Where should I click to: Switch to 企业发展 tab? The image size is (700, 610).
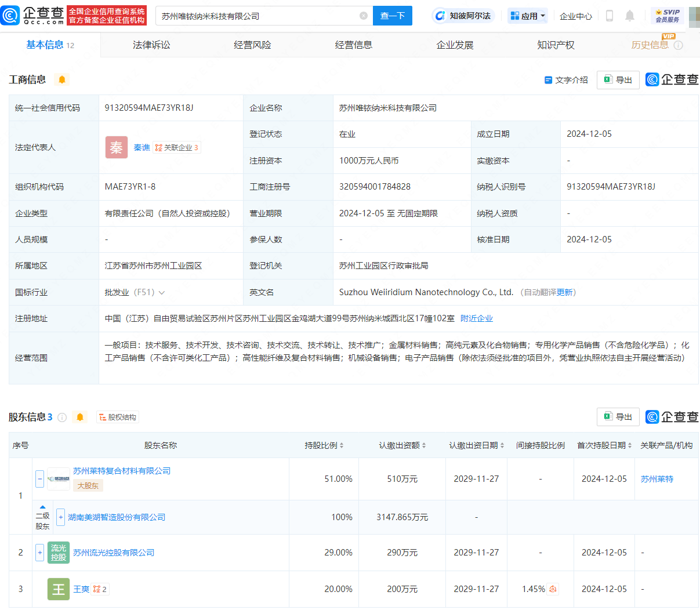455,45
